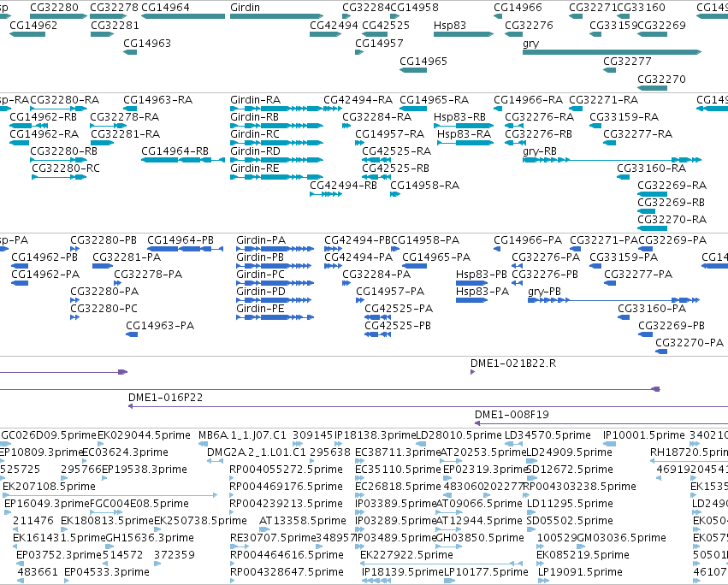Click the CG14964 gene label
Viewport: 728px width, 585px height.
click(165, 8)
